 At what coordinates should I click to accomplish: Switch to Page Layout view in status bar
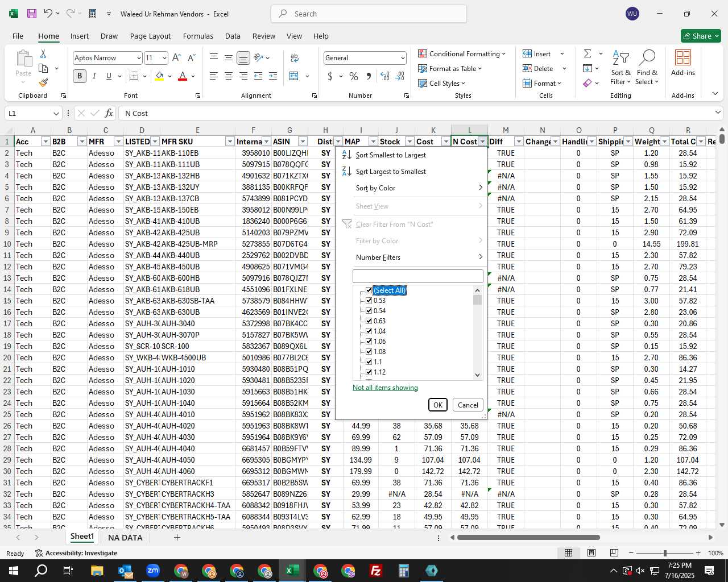591,553
